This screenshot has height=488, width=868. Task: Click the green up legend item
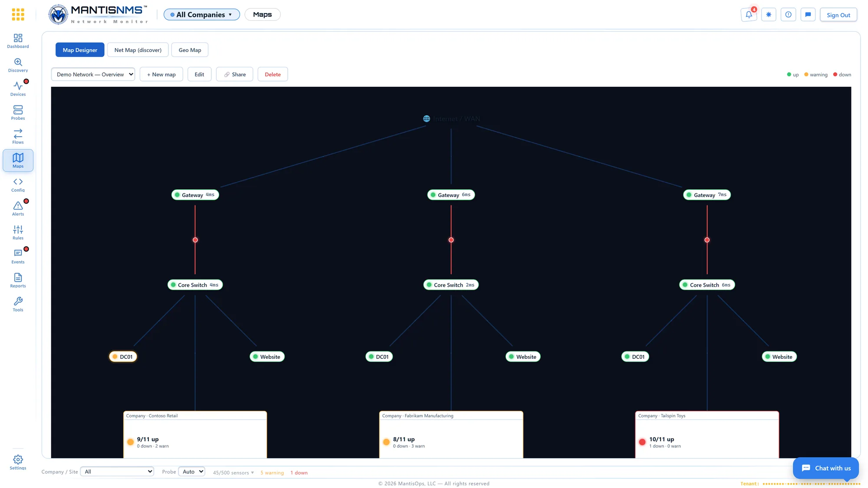[x=793, y=75]
